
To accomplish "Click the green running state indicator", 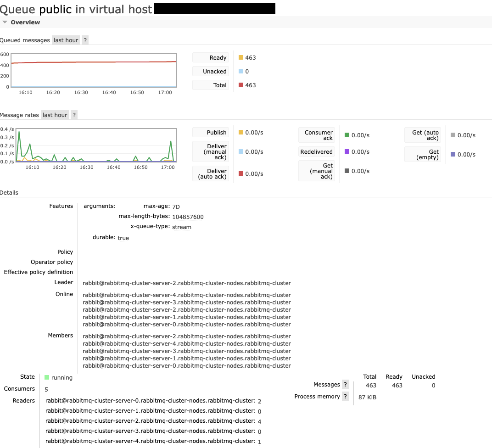I will [47, 377].
